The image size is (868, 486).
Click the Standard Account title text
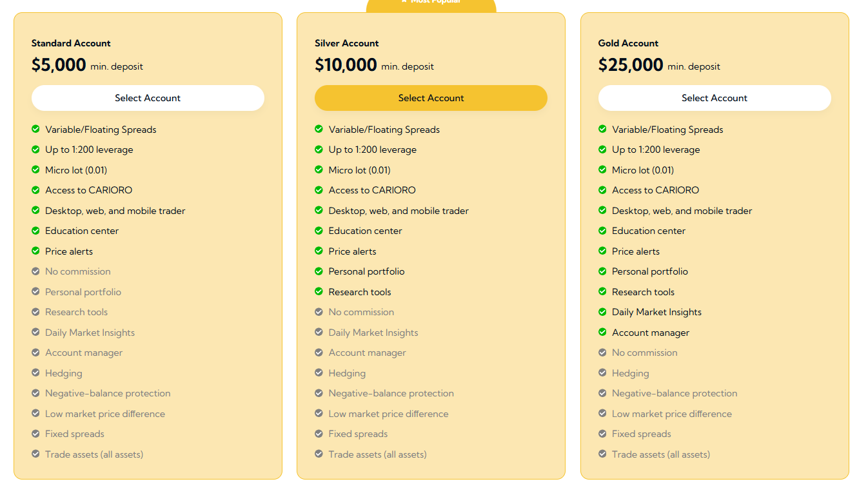click(x=71, y=43)
